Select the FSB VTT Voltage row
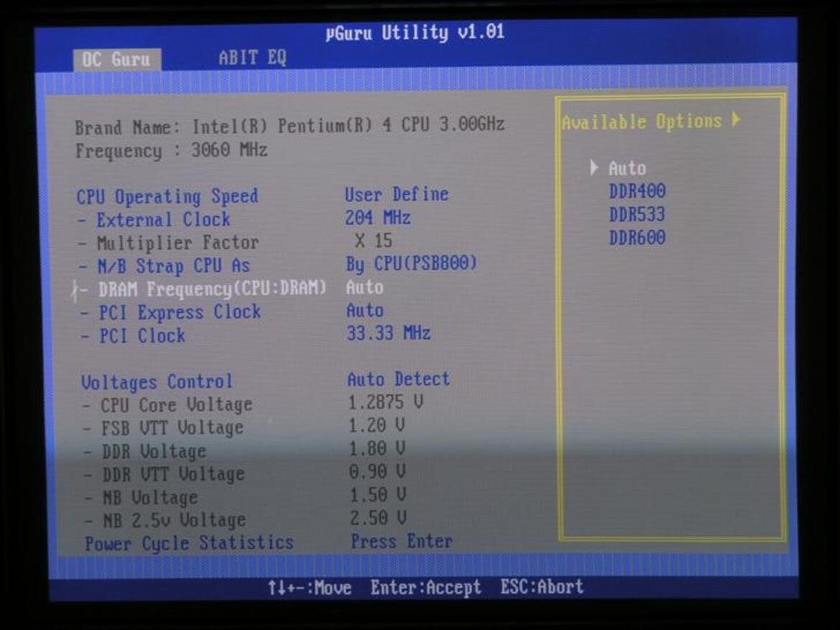The image size is (840, 630). (163, 427)
